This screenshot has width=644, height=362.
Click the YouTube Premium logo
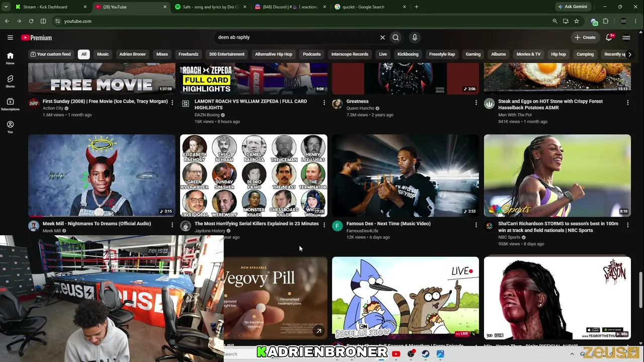(37, 38)
